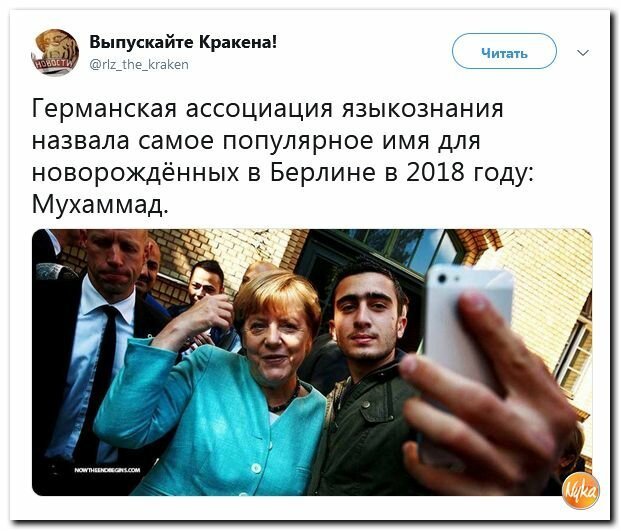
Task: Click the word Берлине in the tweet
Action: tap(323, 172)
